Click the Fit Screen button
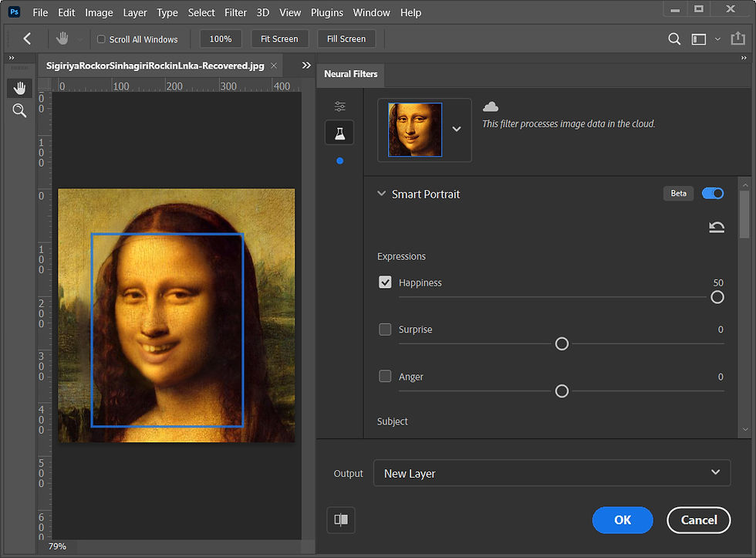 (x=279, y=39)
